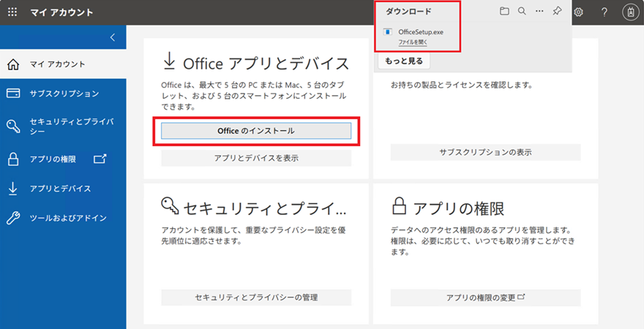Click アプリとデバイスを表示 button
The width and height of the screenshot is (644, 329).
click(x=256, y=158)
